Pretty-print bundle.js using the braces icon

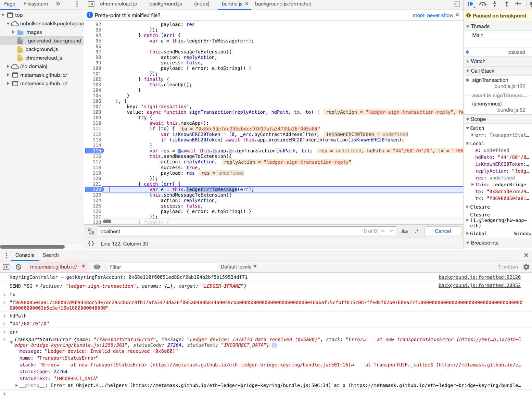coord(91,243)
